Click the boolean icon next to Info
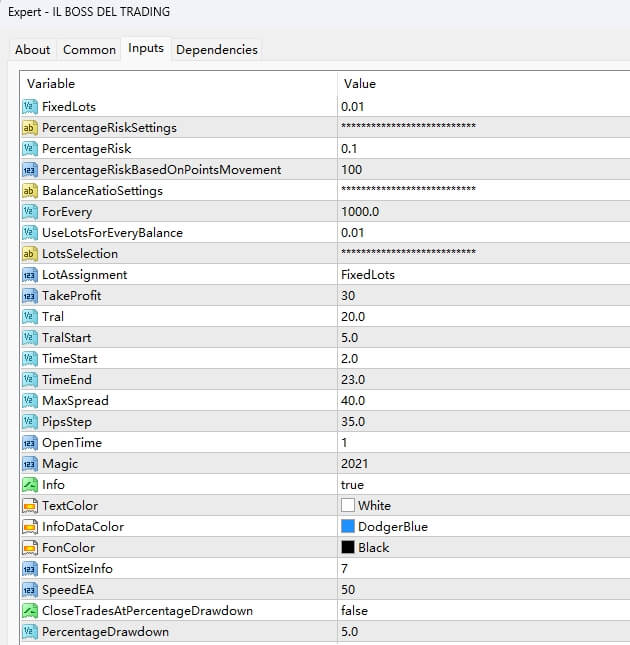 tap(29, 485)
